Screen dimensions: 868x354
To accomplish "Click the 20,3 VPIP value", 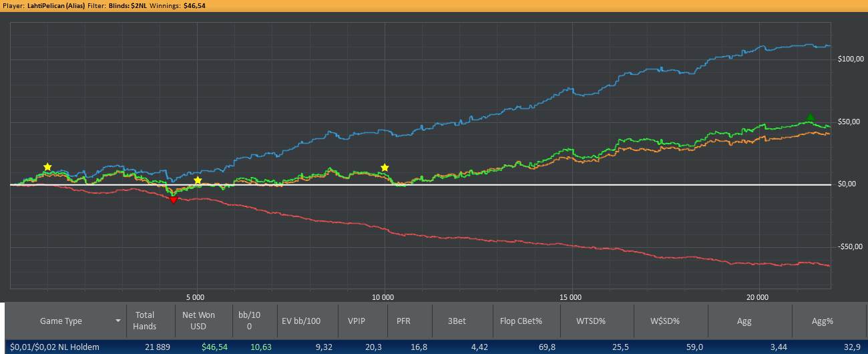I will click(x=373, y=347).
